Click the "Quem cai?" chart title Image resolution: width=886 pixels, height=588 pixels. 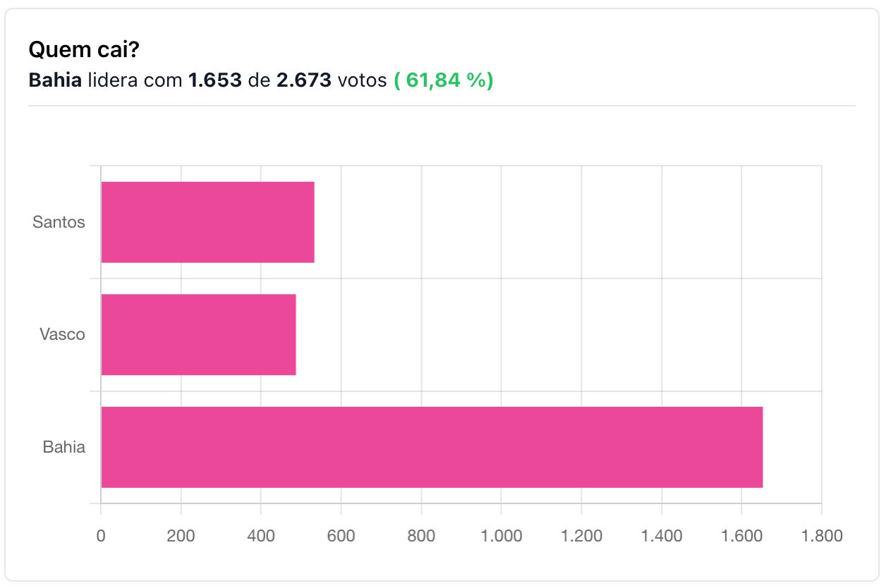click(83, 50)
